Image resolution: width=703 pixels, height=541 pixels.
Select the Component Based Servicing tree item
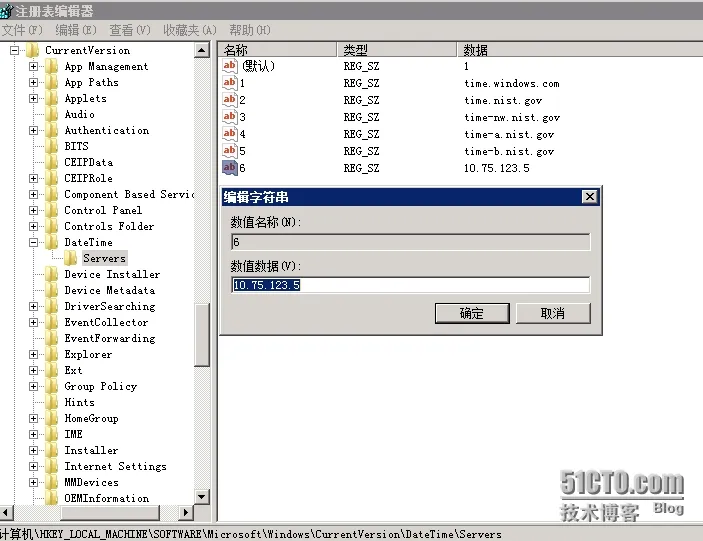[x=129, y=195]
